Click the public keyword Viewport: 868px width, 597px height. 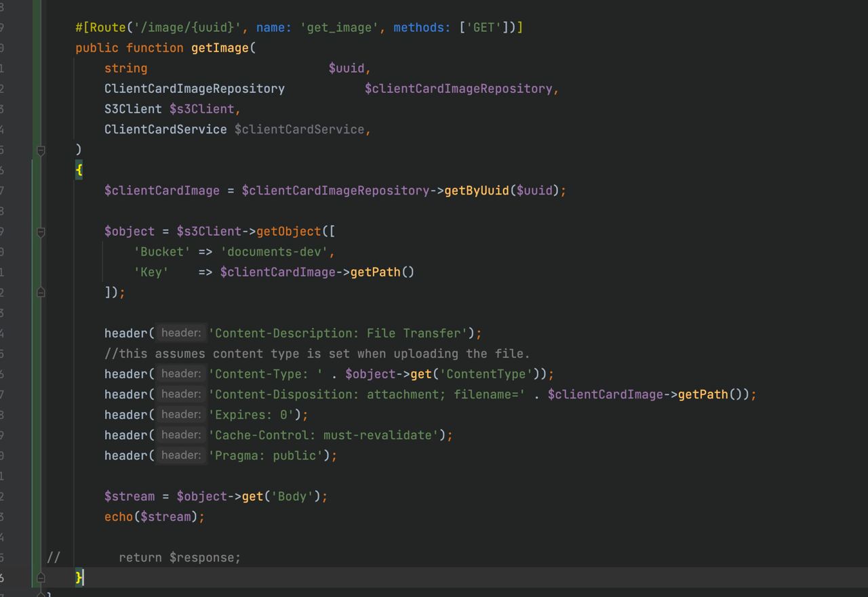point(97,48)
